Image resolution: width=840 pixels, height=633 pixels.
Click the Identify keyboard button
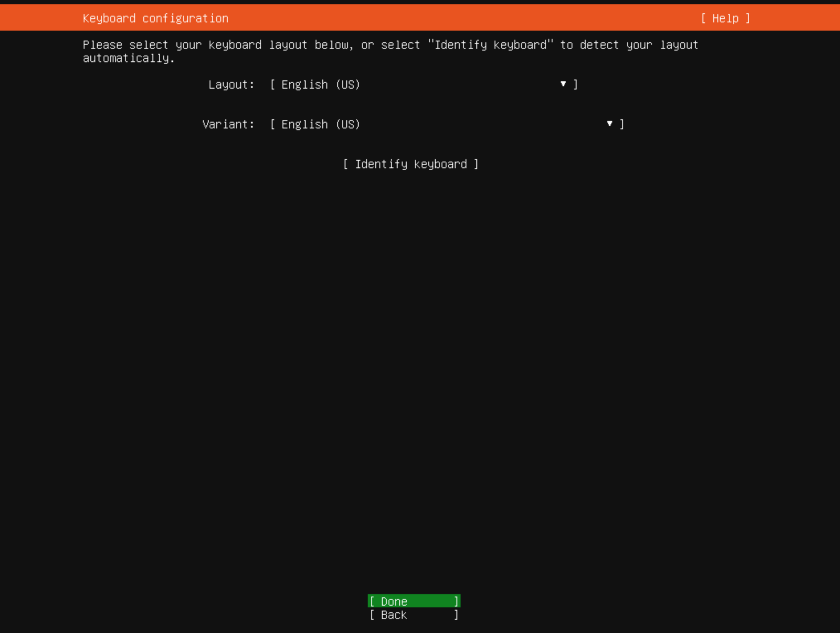(411, 164)
